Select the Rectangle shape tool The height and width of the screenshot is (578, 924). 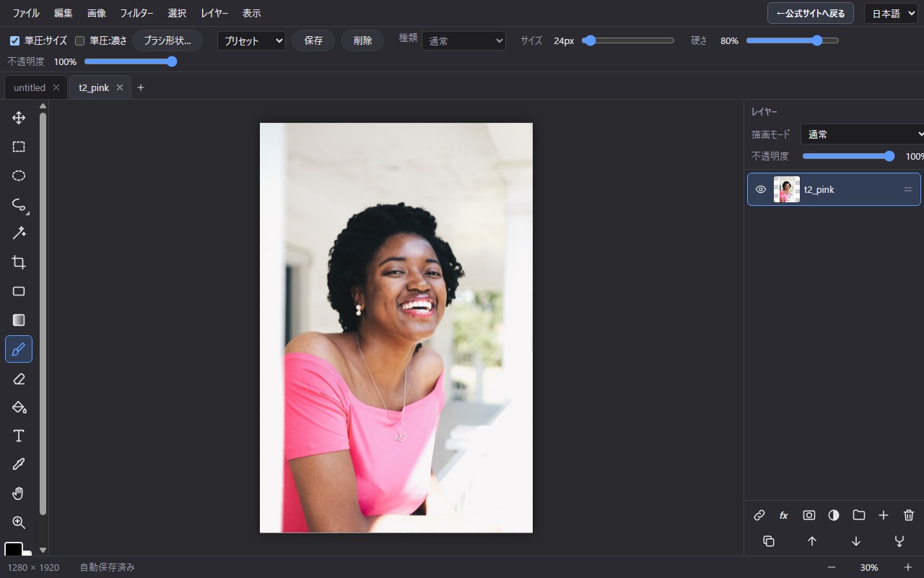(19, 291)
